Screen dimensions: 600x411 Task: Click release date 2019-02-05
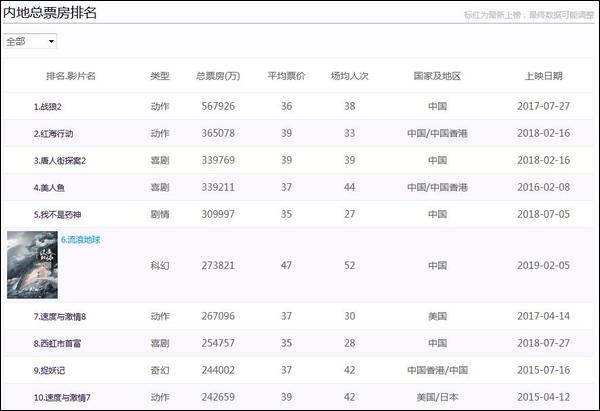pyautogui.click(x=543, y=266)
